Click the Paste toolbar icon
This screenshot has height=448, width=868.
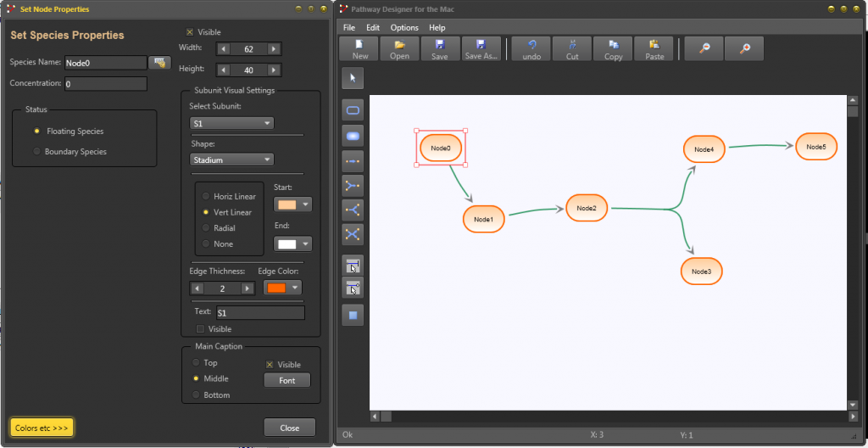(654, 49)
